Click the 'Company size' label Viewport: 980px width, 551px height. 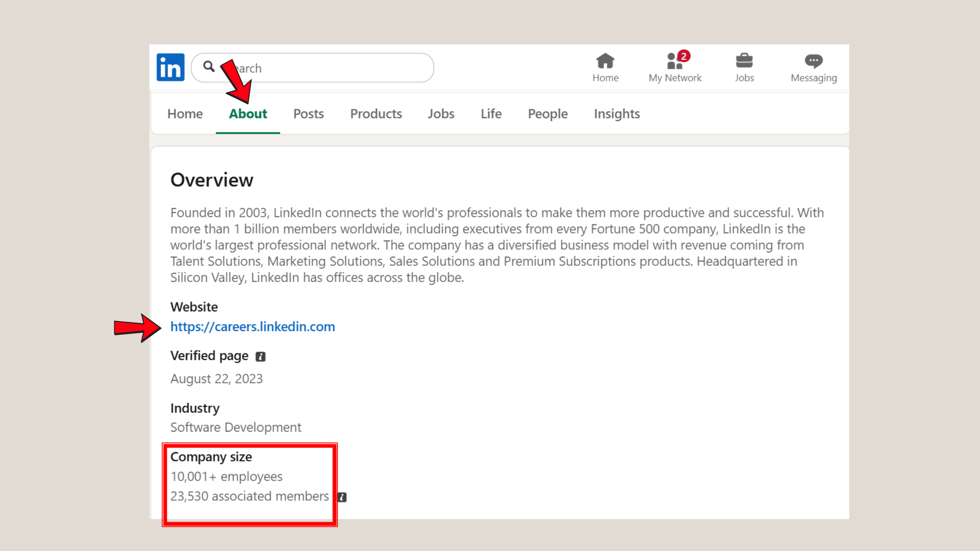(211, 457)
